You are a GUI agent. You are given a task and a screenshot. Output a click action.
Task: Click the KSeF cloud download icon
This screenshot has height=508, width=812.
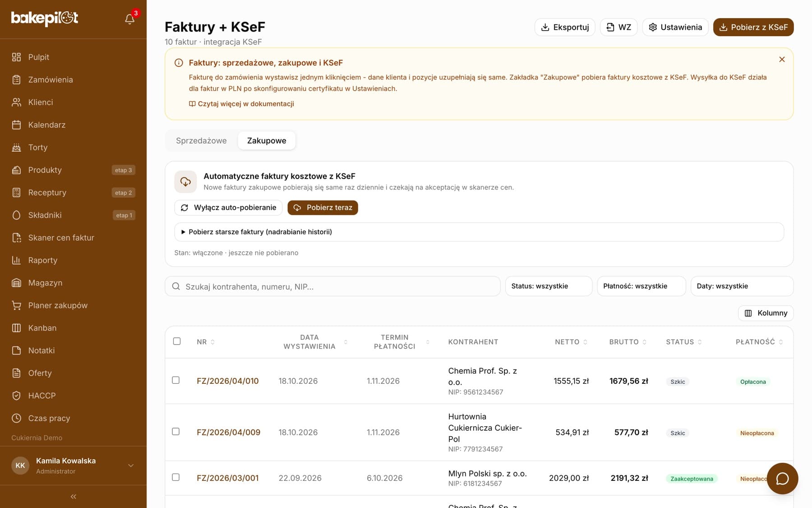(x=185, y=182)
